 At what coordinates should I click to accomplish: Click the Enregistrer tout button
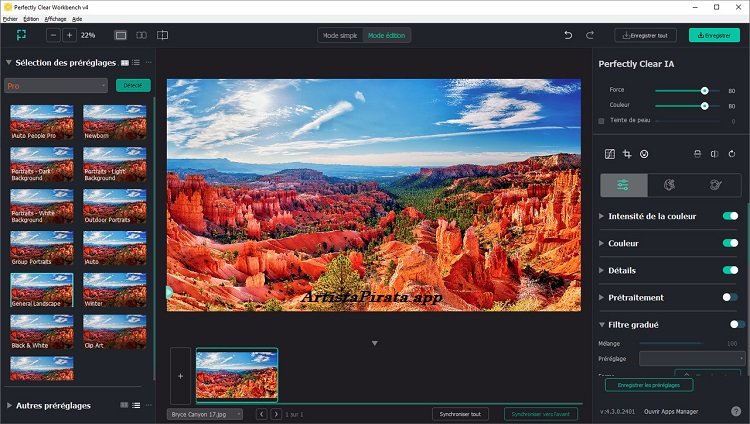[x=645, y=35]
